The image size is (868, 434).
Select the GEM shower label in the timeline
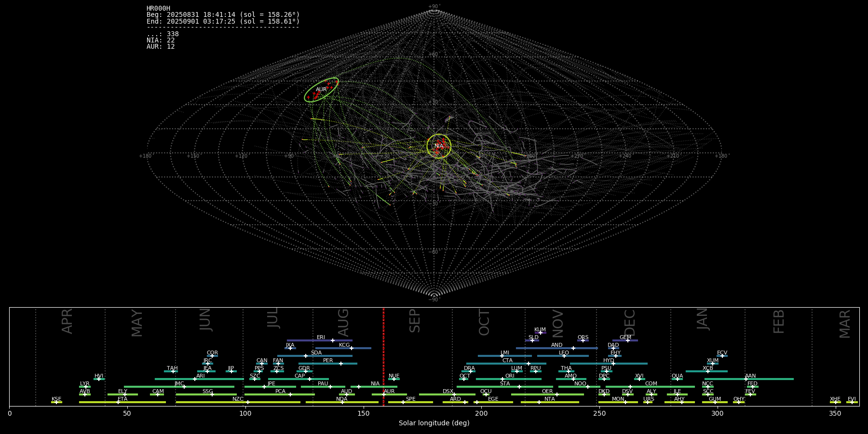click(625, 338)
